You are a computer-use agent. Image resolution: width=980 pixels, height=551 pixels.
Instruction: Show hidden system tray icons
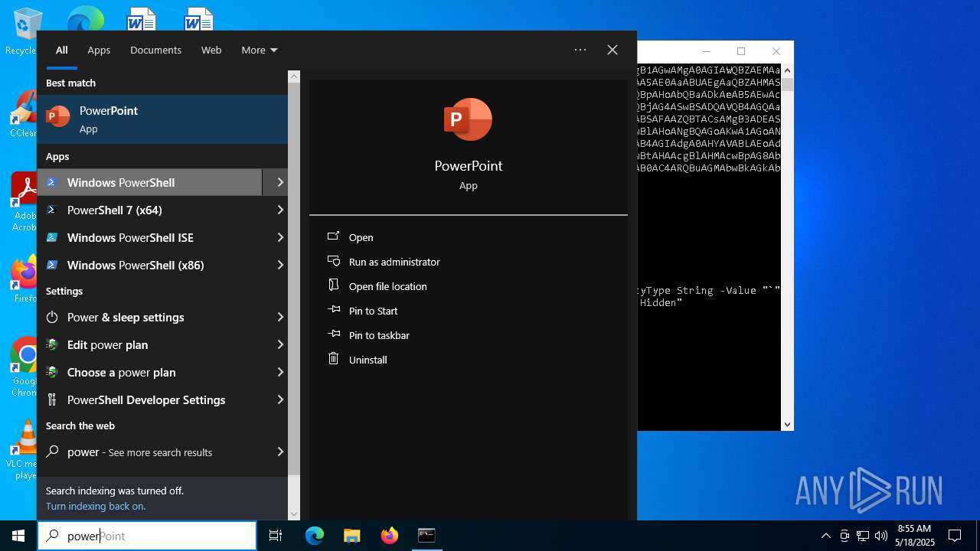tap(825, 536)
